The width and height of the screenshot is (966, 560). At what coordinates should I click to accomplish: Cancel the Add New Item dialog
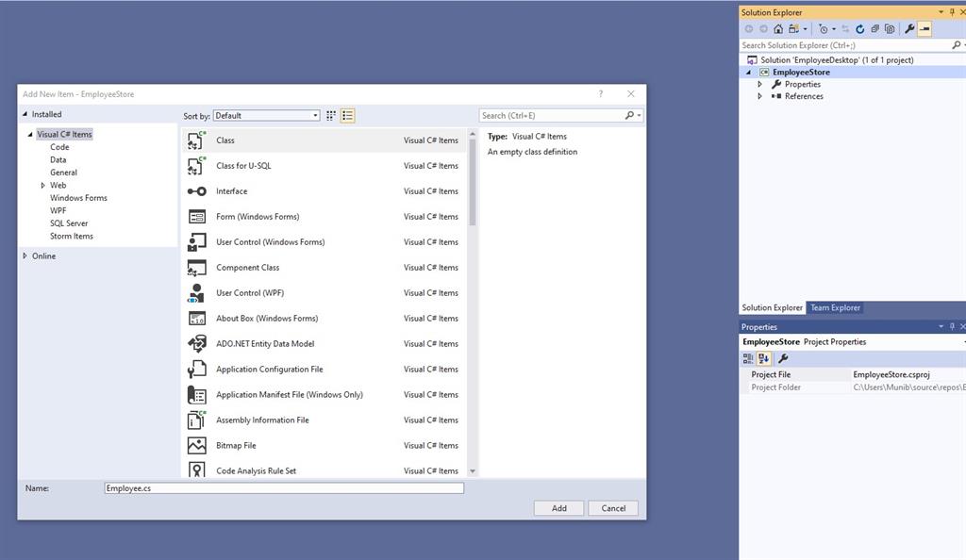click(x=613, y=507)
